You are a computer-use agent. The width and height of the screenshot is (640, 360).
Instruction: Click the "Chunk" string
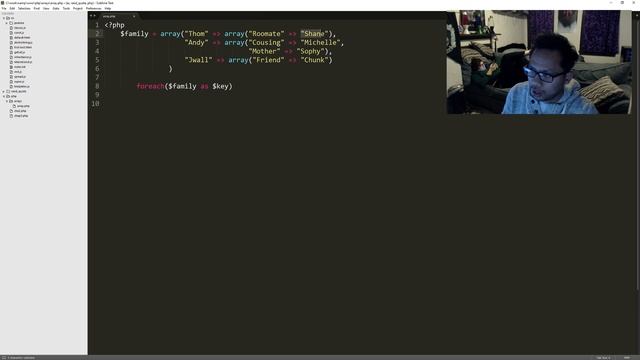coord(314,60)
